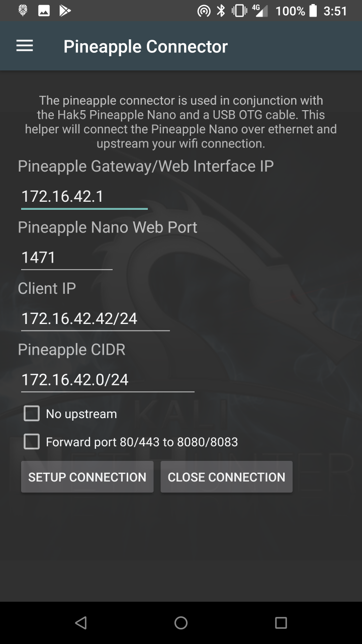Open the hamburger navigation menu
This screenshot has height=644, width=362.
(25, 46)
